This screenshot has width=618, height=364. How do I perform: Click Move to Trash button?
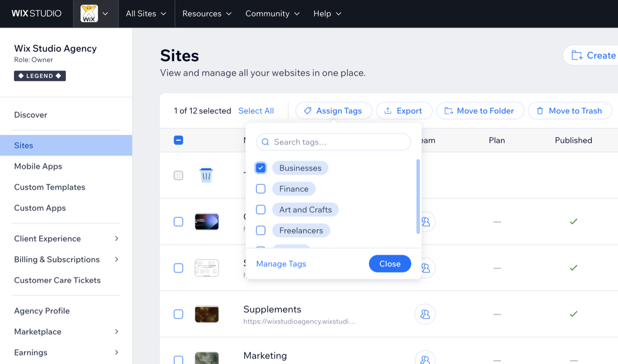(570, 111)
